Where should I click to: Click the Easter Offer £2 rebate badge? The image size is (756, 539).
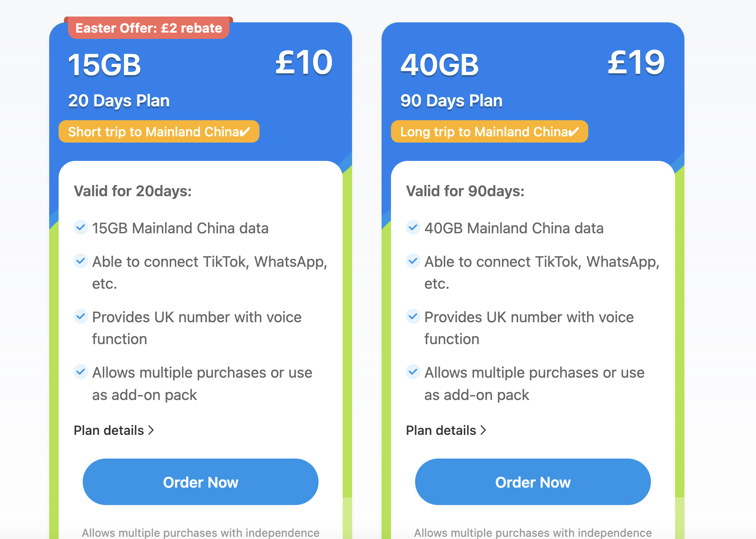pos(149,28)
